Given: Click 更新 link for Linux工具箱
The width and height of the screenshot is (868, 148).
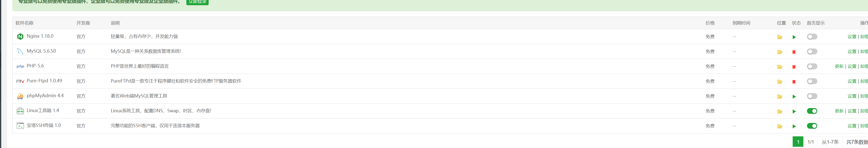Looking at the screenshot, I should 839,111.
